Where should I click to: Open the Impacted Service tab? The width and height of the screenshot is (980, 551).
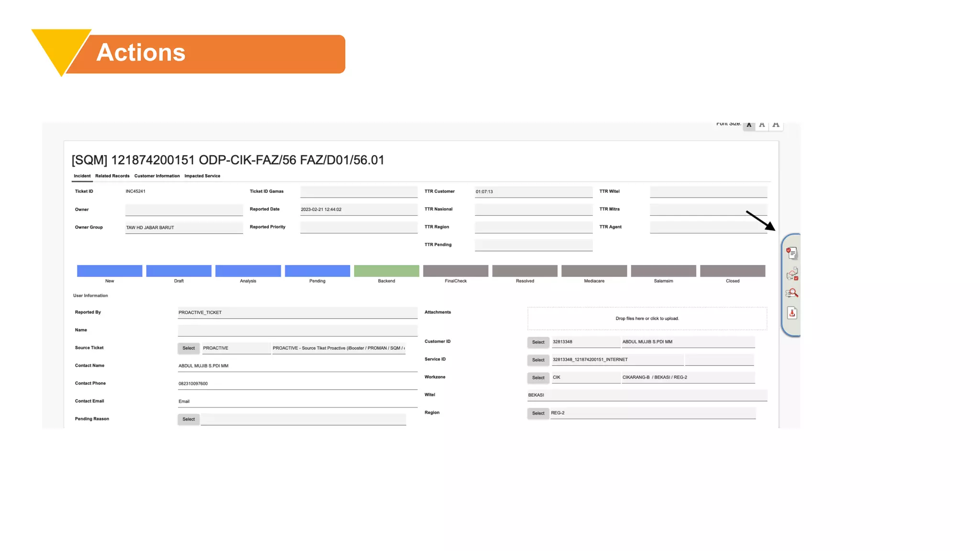coord(202,176)
